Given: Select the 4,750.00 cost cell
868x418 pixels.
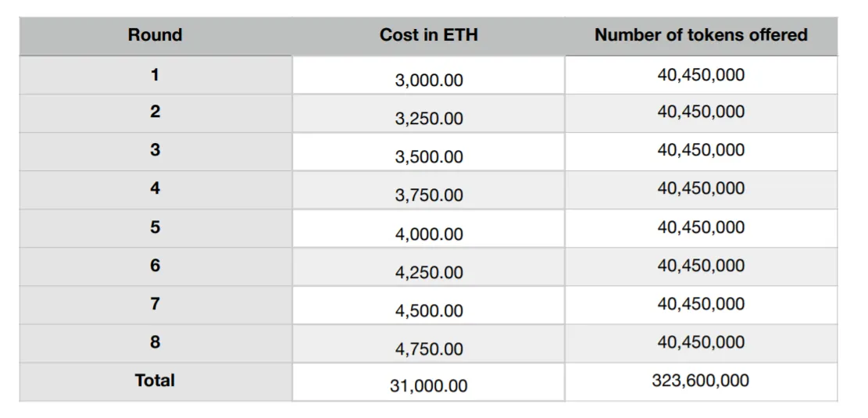Looking at the screenshot, I should pos(428,343).
